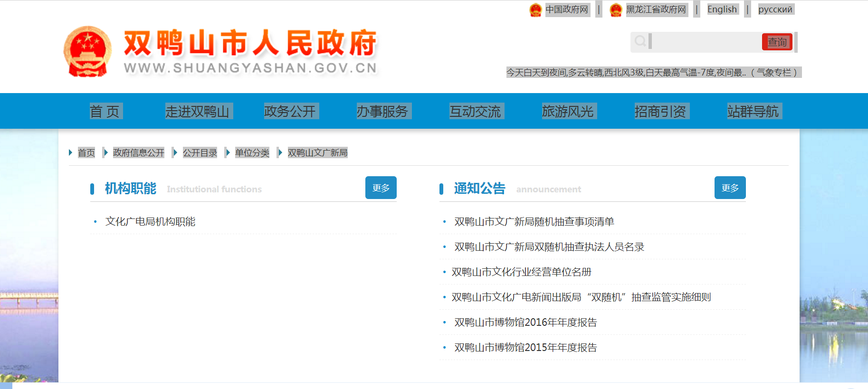Open 文化广电局机构职能 link
The height and width of the screenshot is (389, 868).
(150, 221)
